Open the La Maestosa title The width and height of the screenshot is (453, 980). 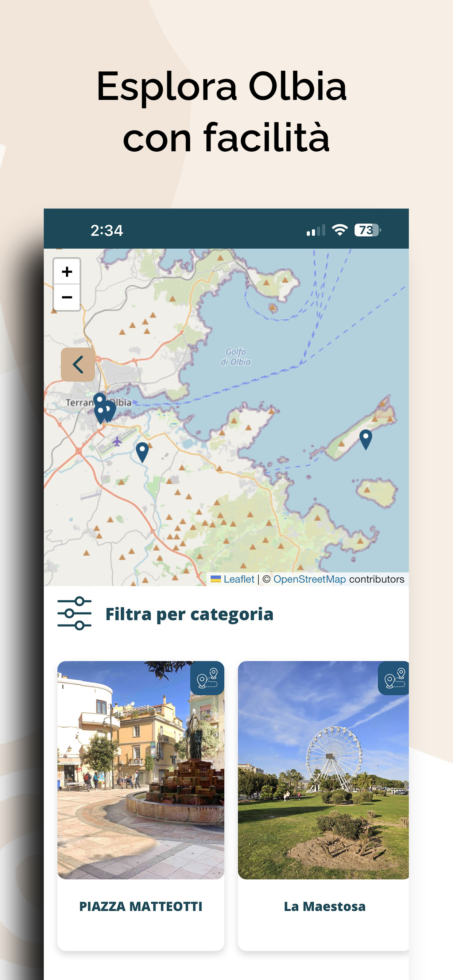coord(325,907)
